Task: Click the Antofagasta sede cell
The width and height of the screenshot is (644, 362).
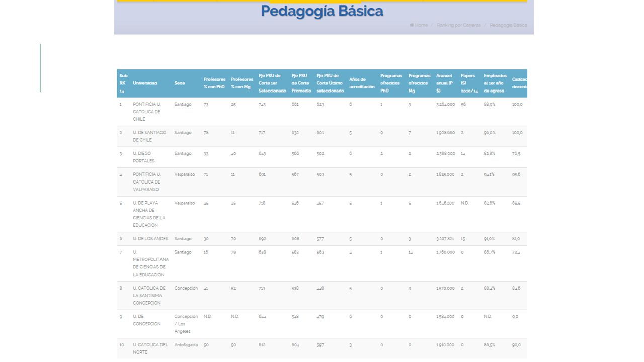Action: pos(186,345)
